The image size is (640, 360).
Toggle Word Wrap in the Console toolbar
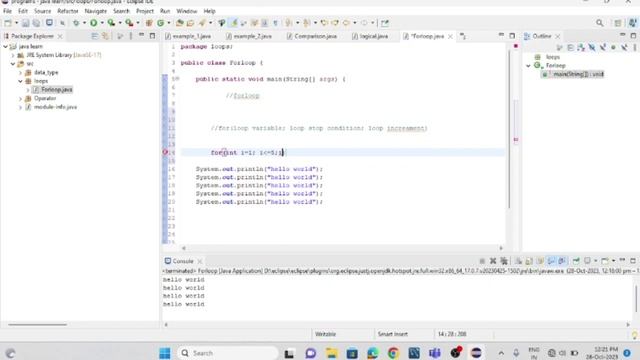pos(540,261)
